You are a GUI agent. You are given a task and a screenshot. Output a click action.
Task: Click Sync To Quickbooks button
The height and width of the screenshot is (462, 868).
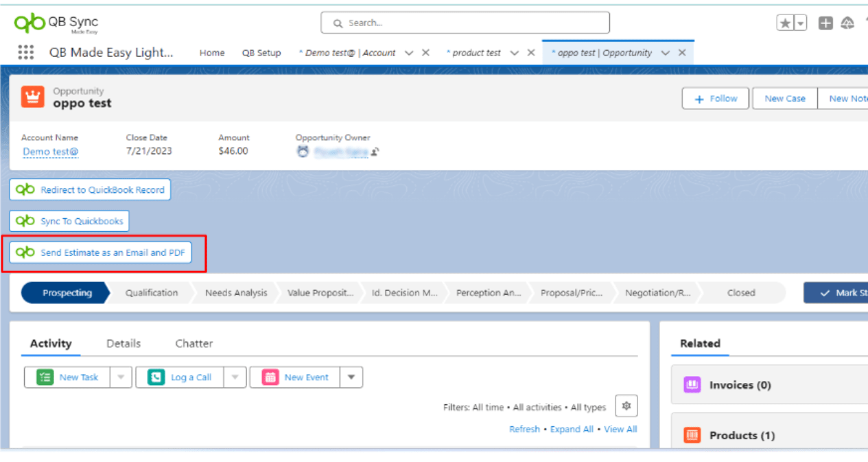pyautogui.click(x=69, y=221)
